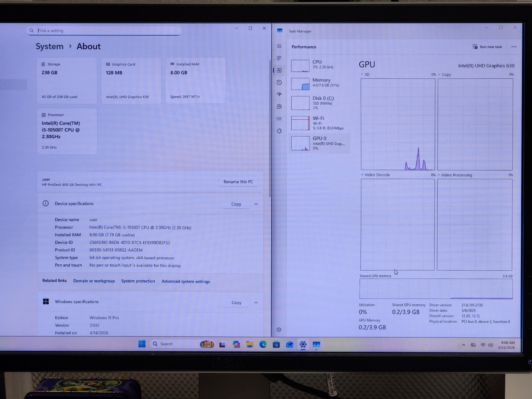The height and width of the screenshot is (399, 532).
Task: Click Run new task button
Action: tap(487, 47)
